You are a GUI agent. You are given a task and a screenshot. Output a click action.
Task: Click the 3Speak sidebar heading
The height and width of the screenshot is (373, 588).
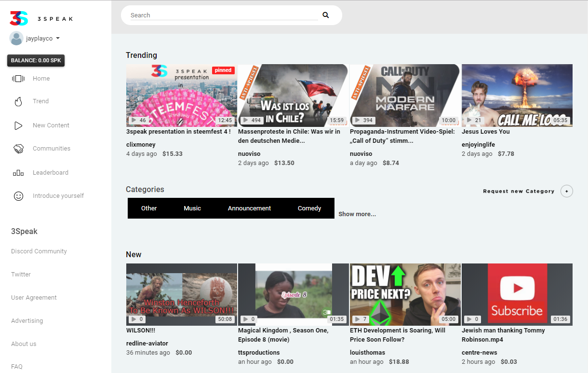click(x=24, y=232)
